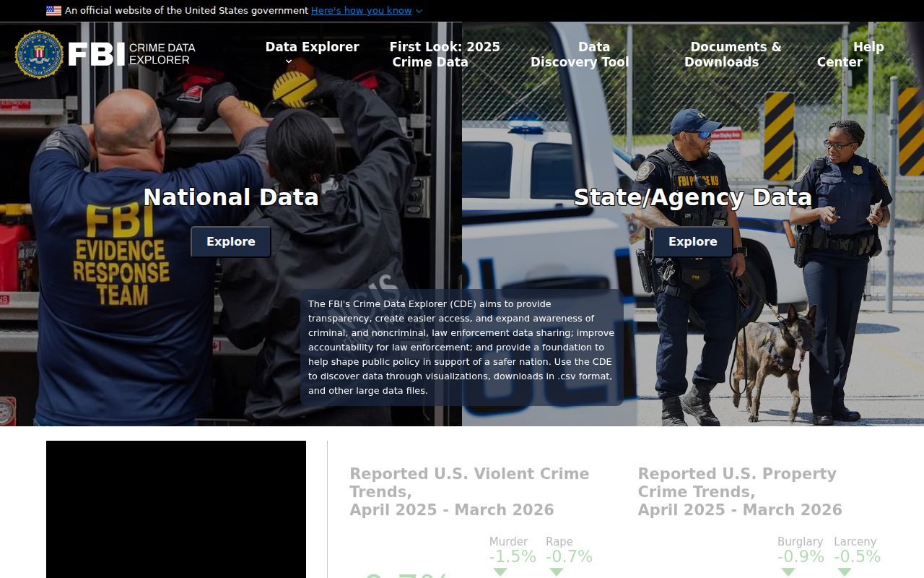Click the official government website banner text
This screenshot has width=924, height=578.
186,11
